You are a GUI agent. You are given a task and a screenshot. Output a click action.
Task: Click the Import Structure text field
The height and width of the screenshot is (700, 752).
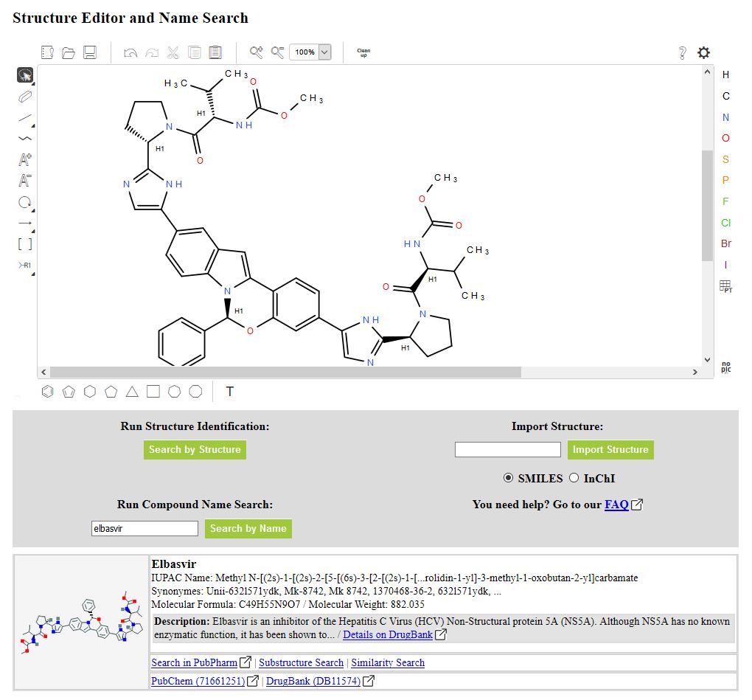(507, 449)
